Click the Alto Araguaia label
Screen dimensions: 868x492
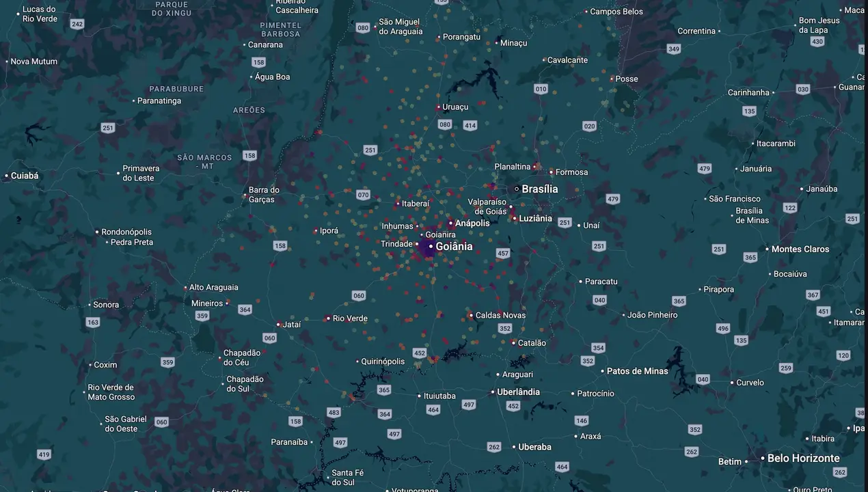click(213, 288)
